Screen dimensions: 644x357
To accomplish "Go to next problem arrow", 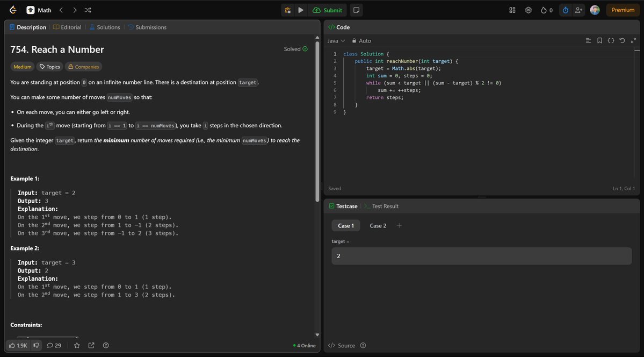I will pos(75,10).
